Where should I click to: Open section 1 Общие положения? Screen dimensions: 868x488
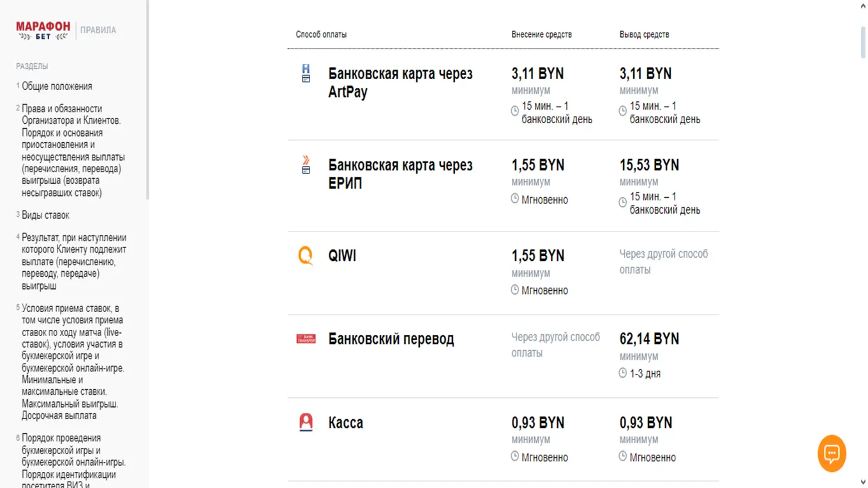[57, 86]
